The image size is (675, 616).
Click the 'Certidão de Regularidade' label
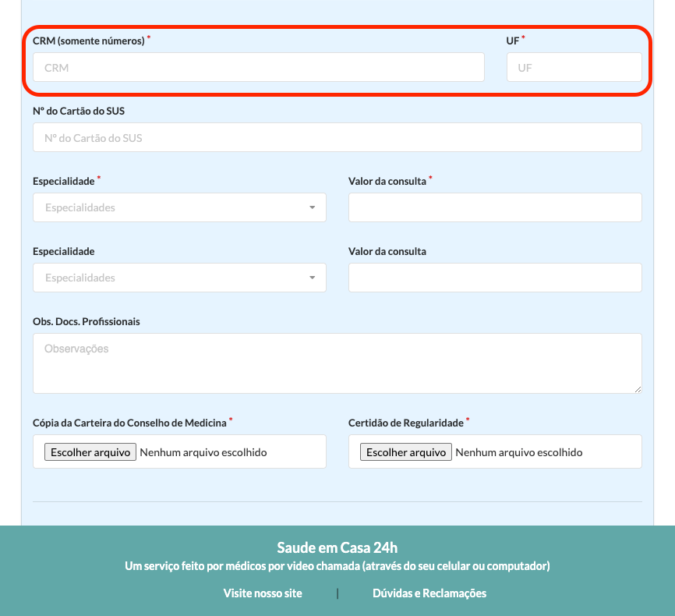pos(406,423)
